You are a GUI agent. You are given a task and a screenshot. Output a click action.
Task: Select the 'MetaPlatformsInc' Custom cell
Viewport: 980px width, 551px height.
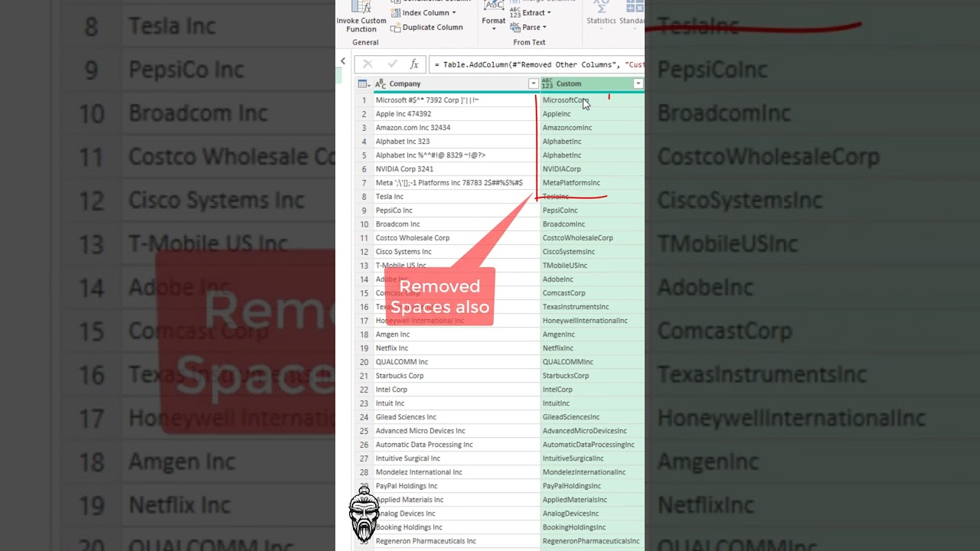click(x=592, y=183)
